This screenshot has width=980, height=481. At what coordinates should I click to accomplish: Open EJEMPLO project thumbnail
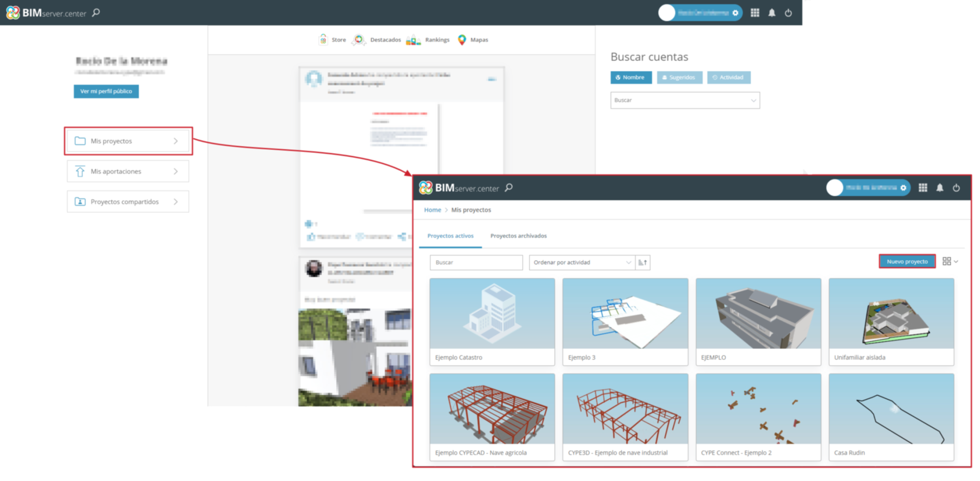click(758, 314)
